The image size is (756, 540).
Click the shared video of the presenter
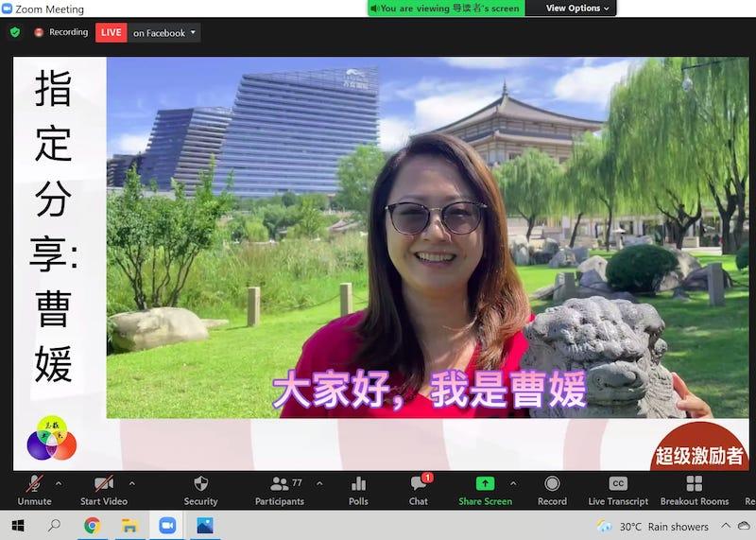425,236
